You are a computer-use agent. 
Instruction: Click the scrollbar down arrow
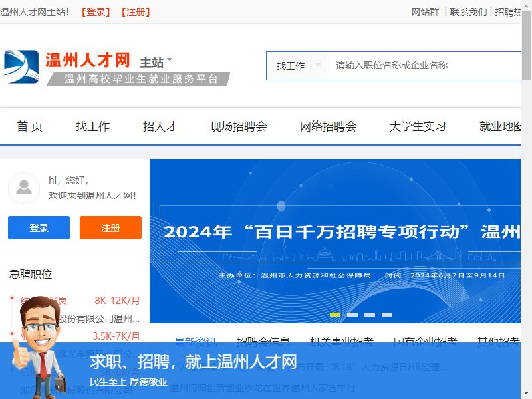click(x=526, y=394)
